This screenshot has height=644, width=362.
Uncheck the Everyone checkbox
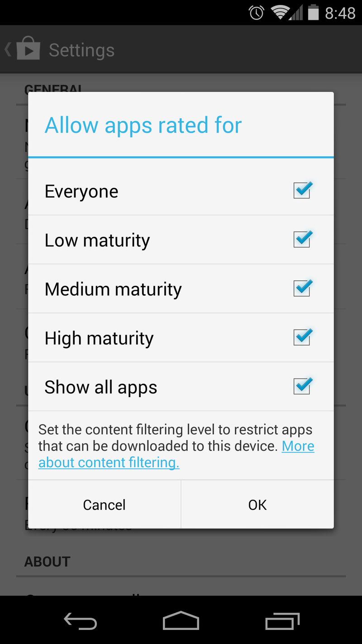pos(302,191)
